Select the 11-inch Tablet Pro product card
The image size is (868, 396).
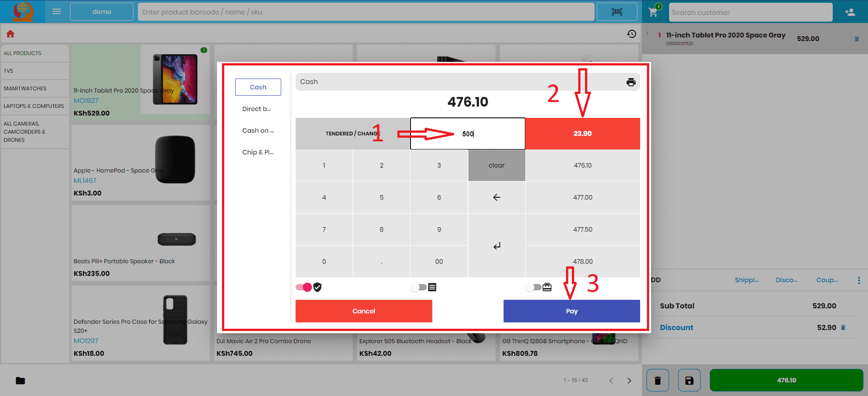140,82
